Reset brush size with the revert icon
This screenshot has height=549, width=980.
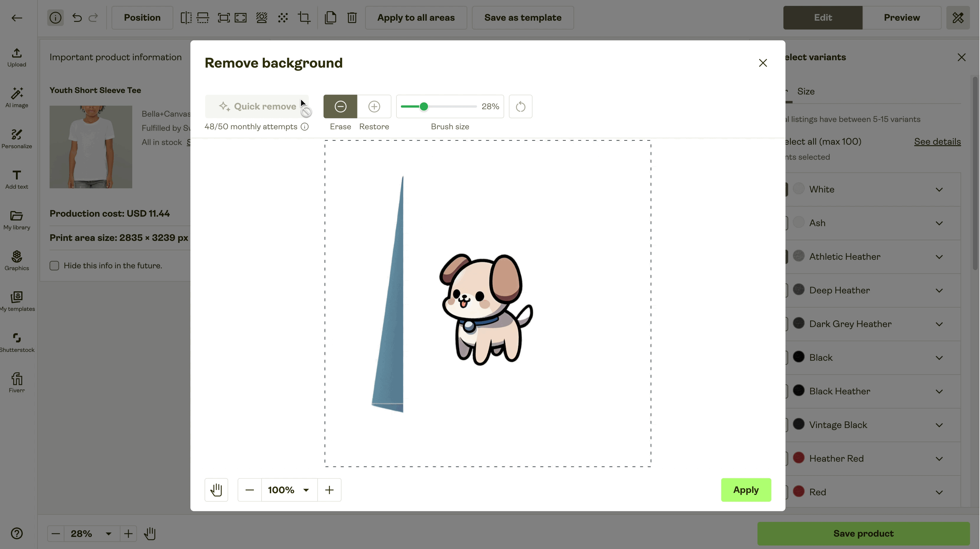click(520, 107)
